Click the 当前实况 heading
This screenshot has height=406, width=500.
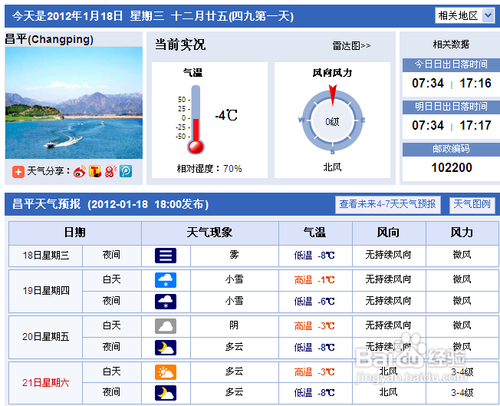pos(180,45)
